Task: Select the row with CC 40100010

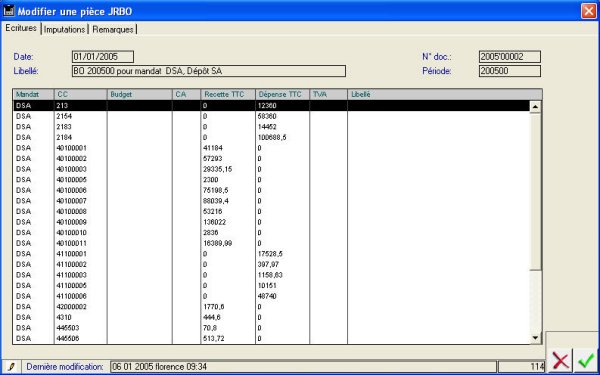Action: 271,233
